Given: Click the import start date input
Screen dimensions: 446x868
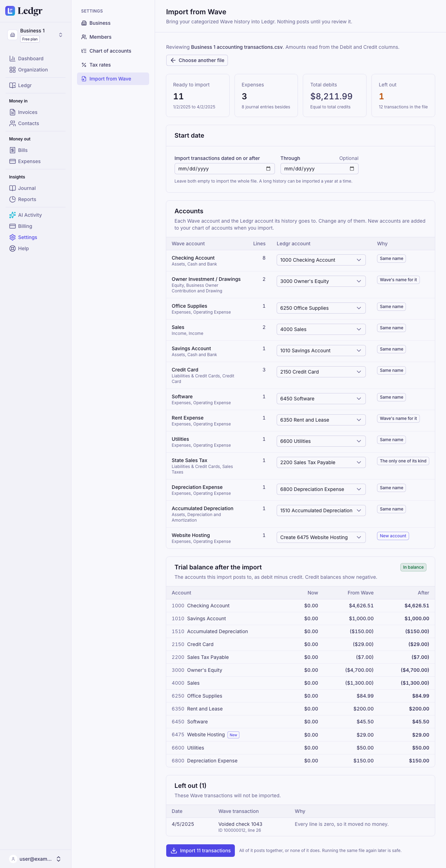Looking at the screenshot, I should coord(224,169).
